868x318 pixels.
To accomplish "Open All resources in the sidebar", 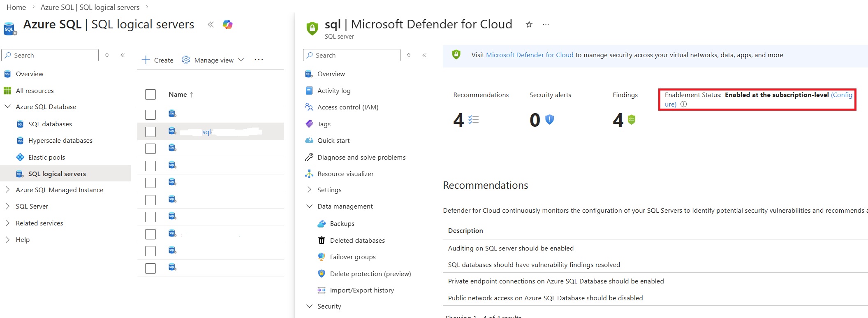I will click(35, 91).
